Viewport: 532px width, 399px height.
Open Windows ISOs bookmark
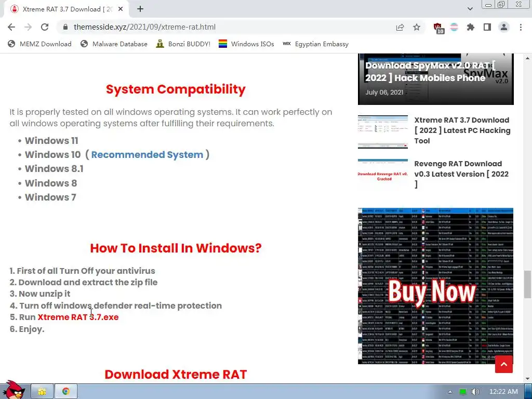[246, 44]
